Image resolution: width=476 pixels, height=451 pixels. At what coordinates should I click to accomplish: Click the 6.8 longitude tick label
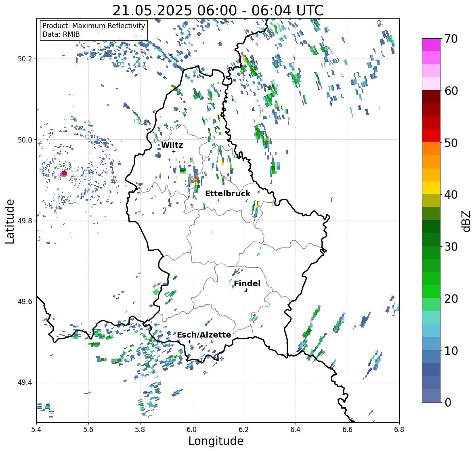tap(399, 429)
